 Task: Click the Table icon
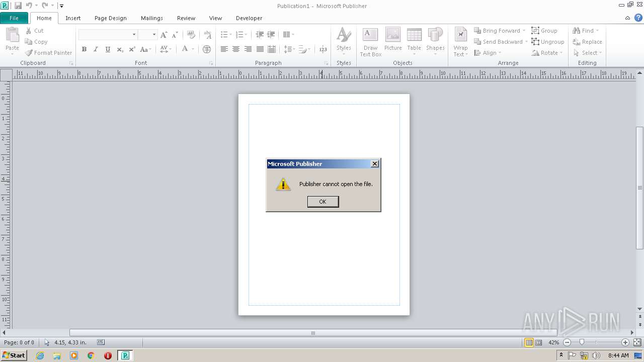(x=414, y=35)
